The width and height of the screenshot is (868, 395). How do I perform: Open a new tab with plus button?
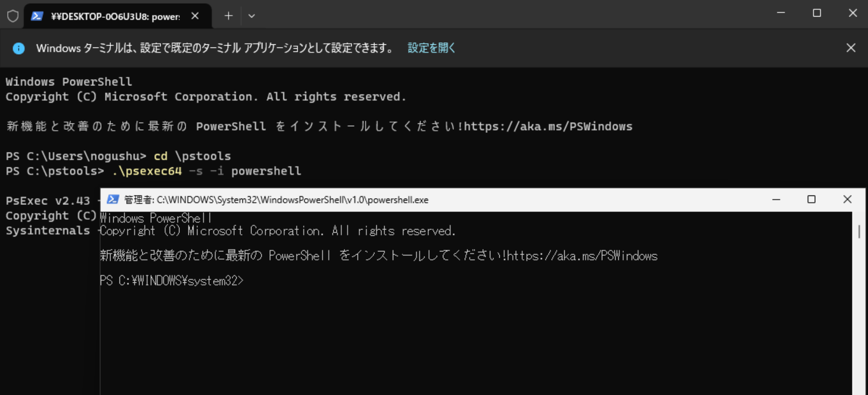229,16
